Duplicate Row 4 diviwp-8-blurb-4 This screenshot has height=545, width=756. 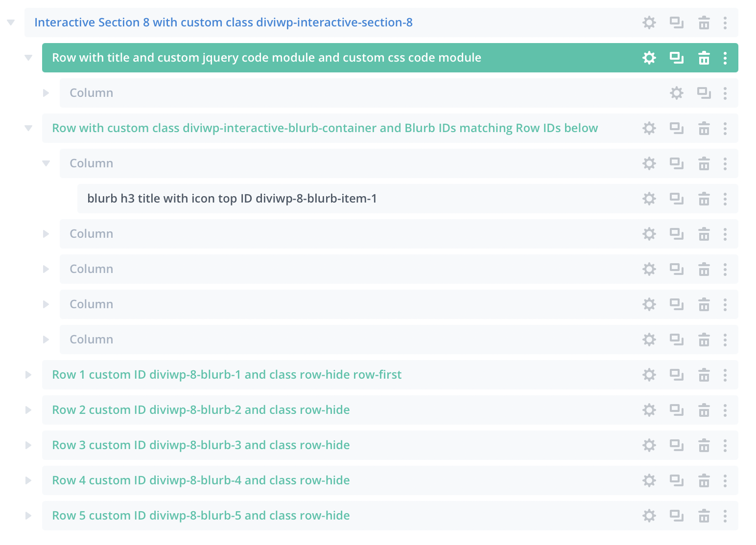click(x=677, y=480)
